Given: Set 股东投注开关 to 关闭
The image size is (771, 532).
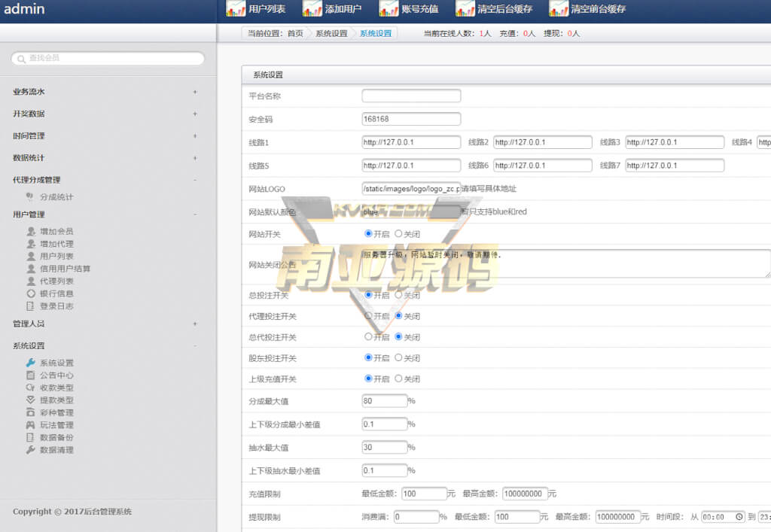Looking at the screenshot, I should click(x=398, y=357).
